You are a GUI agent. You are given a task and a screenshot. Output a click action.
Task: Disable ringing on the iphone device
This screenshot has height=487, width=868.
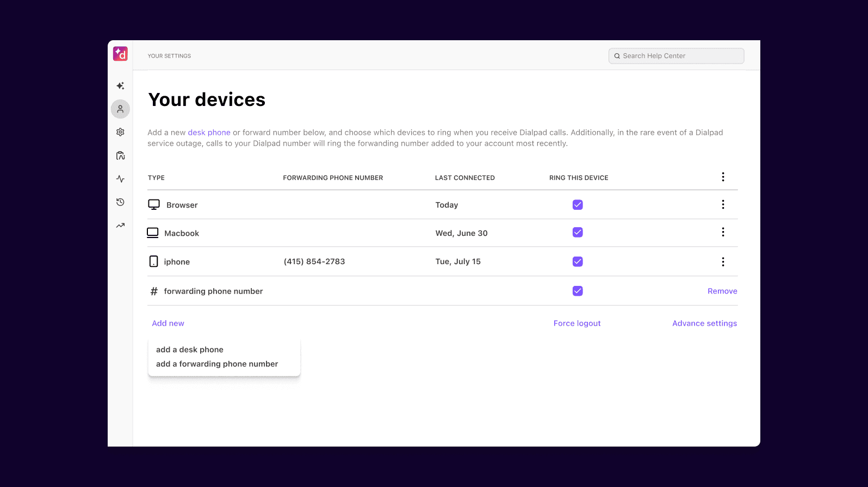(578, 261)
